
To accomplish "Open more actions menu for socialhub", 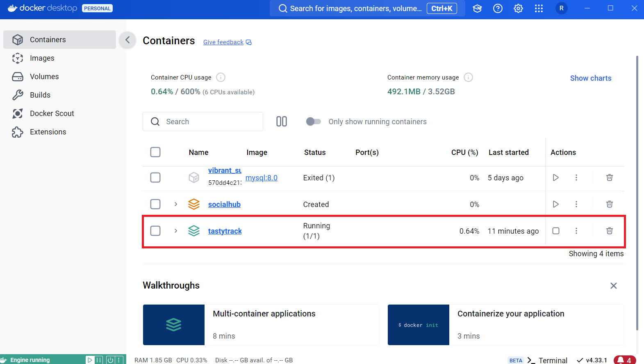I will point(576,204).
